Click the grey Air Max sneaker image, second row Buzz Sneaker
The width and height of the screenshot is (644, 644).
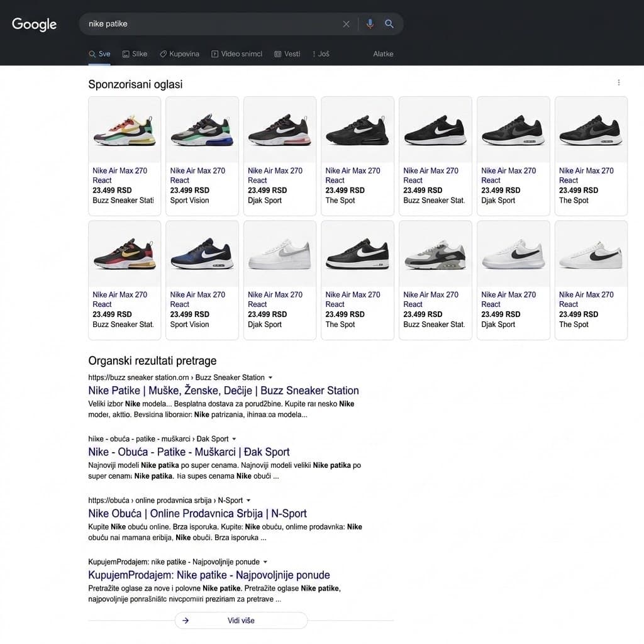[x=435, y=254]
